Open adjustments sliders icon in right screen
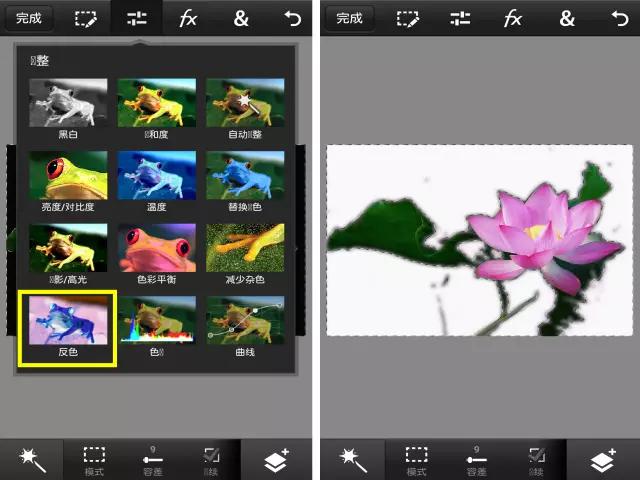This screenshot has height=480, width=640. pyautogui.click(x=460, y=19)
